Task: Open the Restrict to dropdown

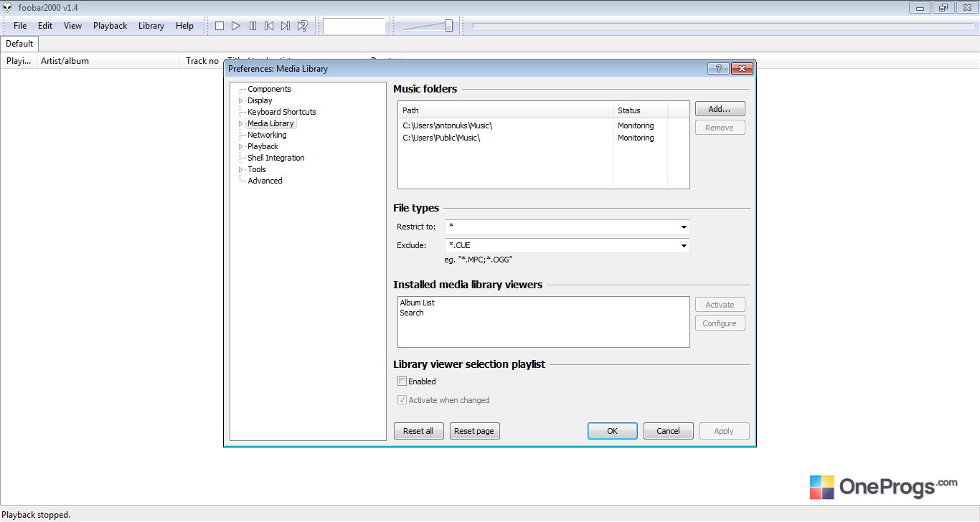Action: coord(684,227)
